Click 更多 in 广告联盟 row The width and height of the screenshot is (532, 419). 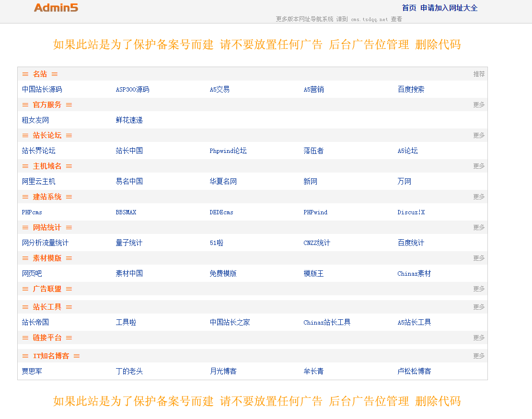pos(479,289)
